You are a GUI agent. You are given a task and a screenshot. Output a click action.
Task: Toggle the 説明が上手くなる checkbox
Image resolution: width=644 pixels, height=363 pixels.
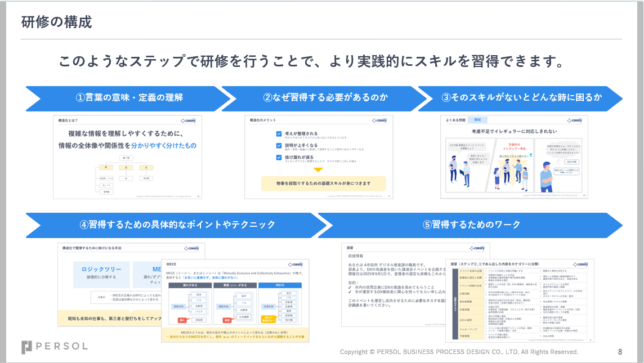click(x=279, y=146)
